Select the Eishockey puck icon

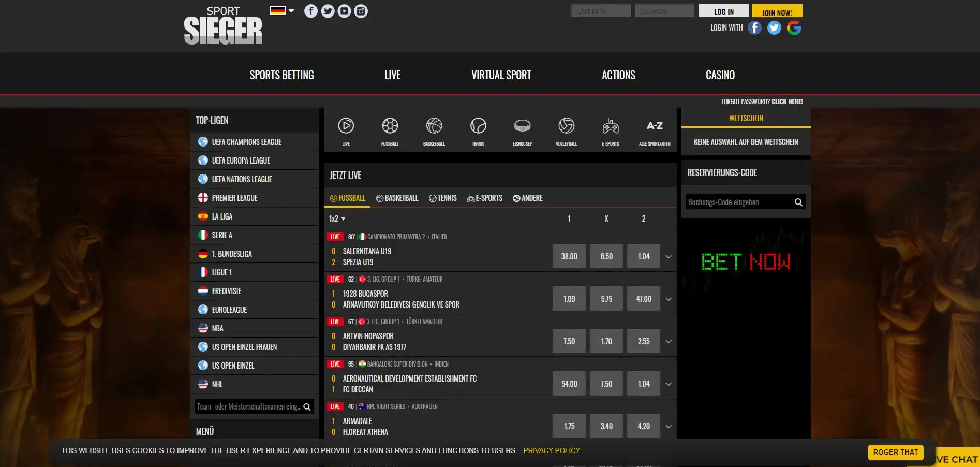(x=522, y=126)
